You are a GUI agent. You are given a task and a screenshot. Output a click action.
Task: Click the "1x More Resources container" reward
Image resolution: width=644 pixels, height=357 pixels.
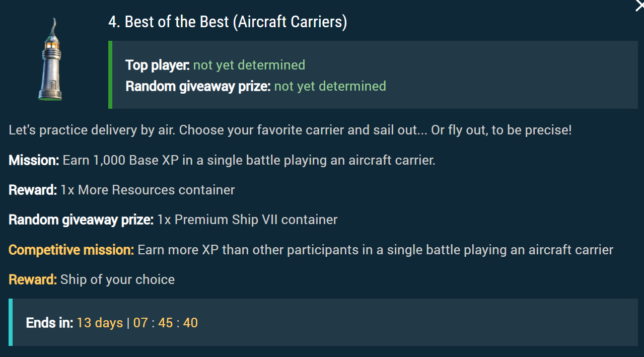pos(148,190)
